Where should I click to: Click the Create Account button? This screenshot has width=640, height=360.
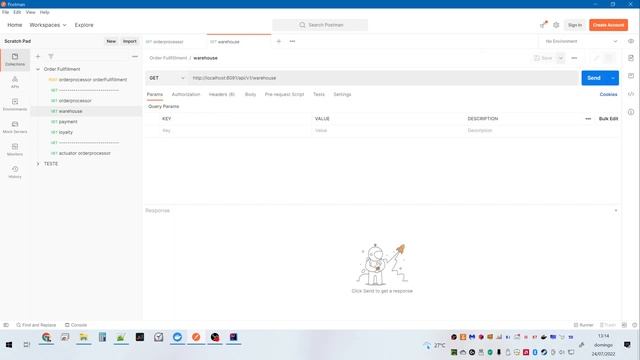pos(608,25)
